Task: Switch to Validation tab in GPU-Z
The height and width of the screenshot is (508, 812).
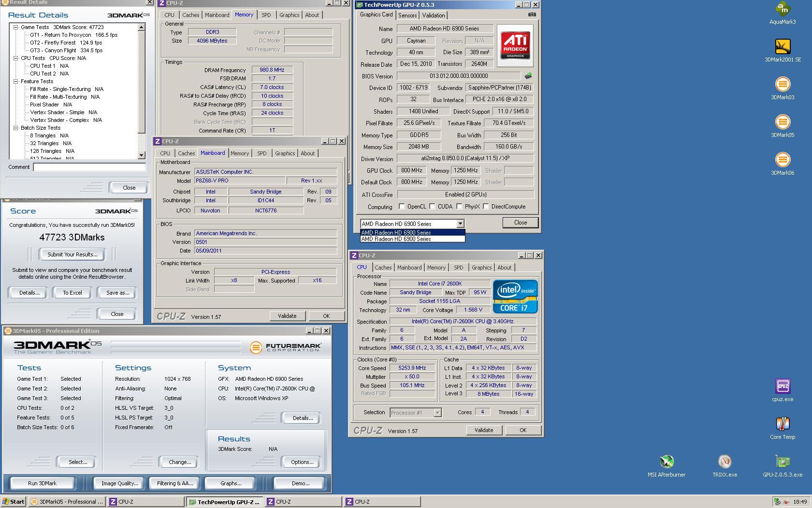Action: pos(434,15)
